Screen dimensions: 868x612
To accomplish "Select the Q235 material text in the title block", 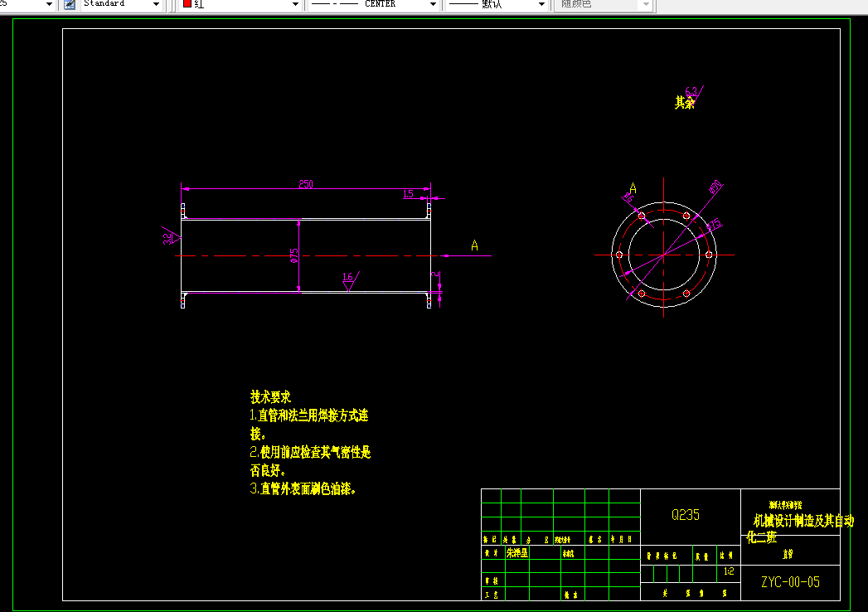I will [686, 515].
